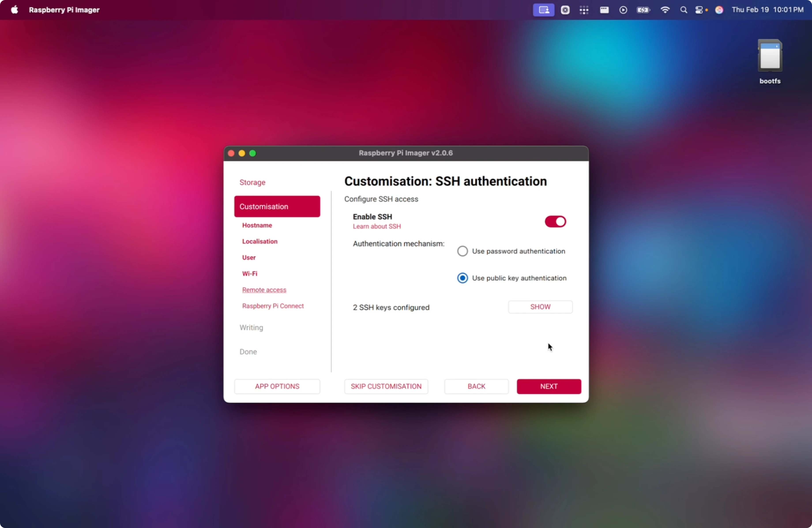This screenshot has height=528, width=812.
Task: Follow the Learn about SSH link
Action: [x=377, y=226]
